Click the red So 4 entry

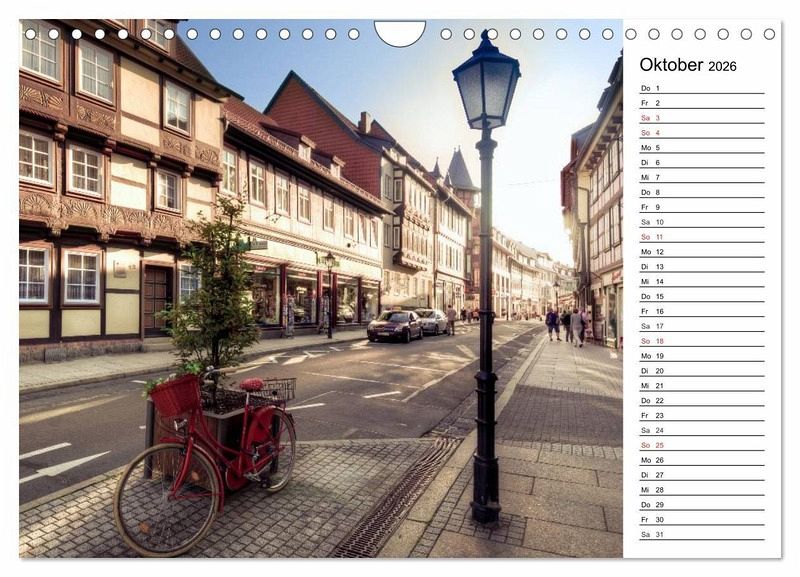(701, 133)
